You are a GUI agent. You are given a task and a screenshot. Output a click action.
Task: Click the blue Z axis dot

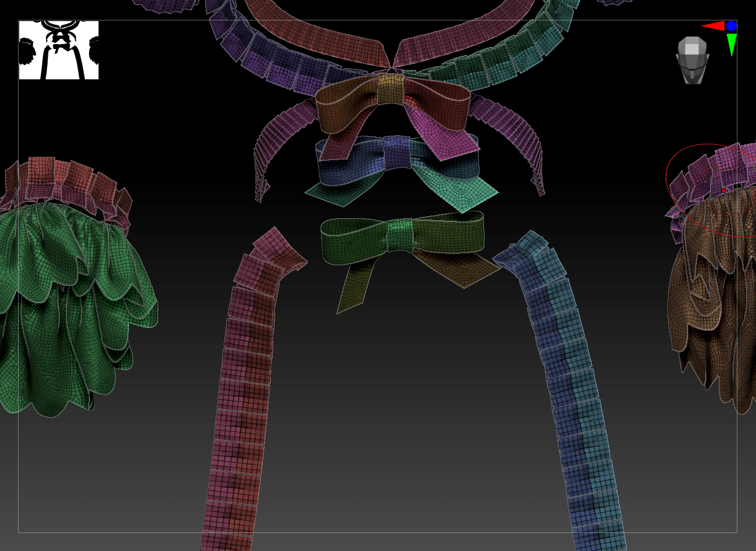click(x=731, y=26)
